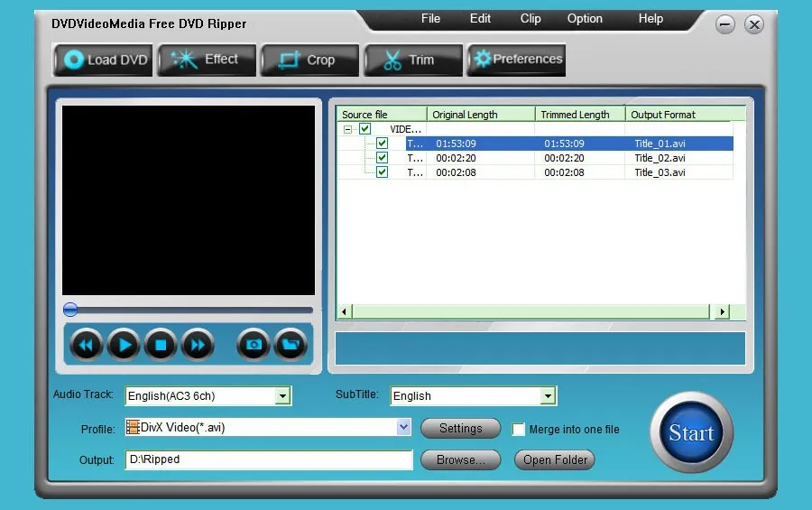Click original length 00:02:20
The height and width of the screenshot is (510, 812).
[x=456, y=158]
